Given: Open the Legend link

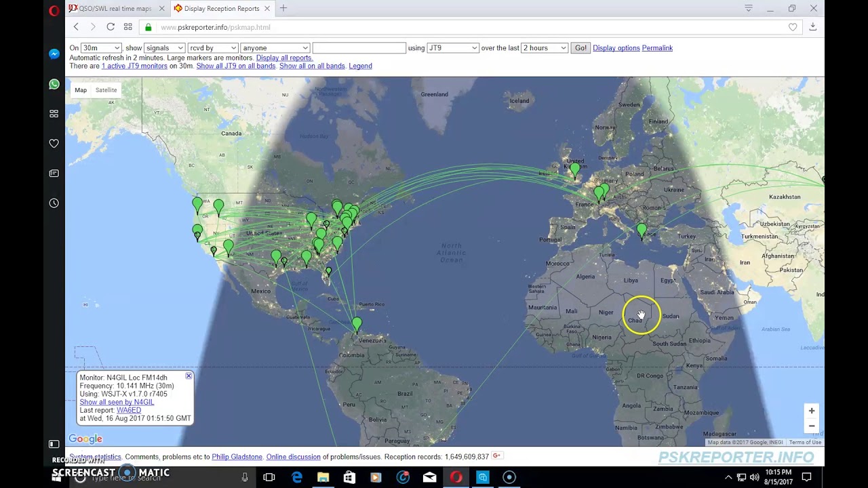Looking at the screenshot, I should (360, 66).
